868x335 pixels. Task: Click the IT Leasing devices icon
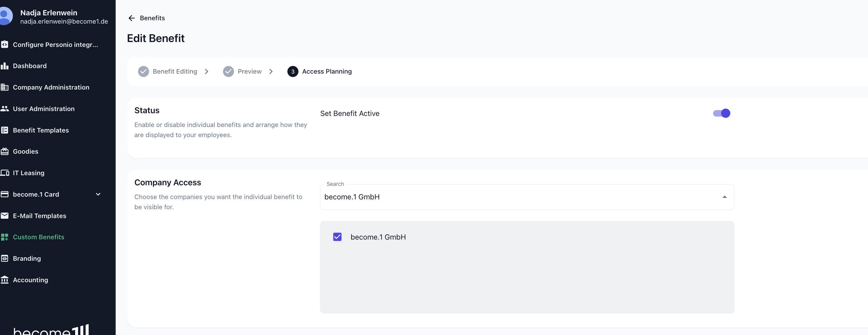pos(4,173)
